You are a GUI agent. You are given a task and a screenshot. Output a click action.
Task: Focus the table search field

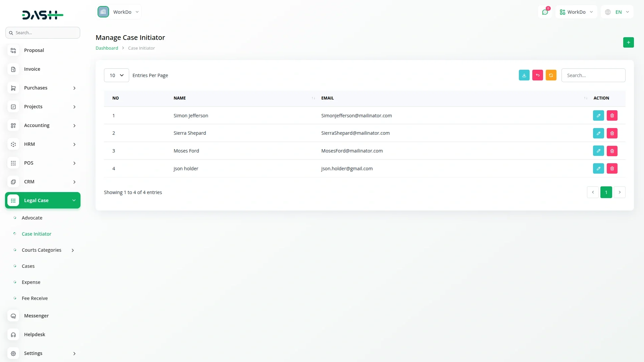[593, 75]
